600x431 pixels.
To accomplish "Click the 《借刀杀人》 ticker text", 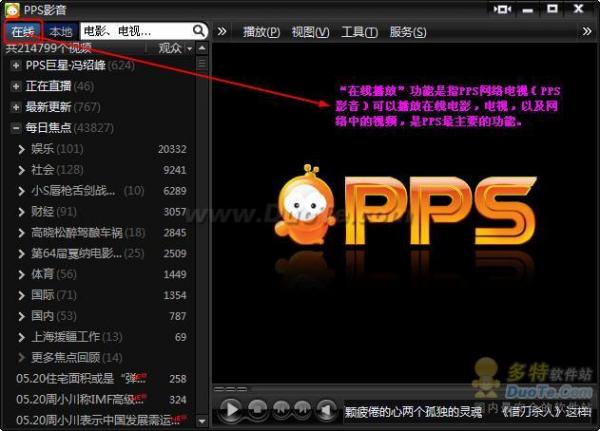I will 532,412.
